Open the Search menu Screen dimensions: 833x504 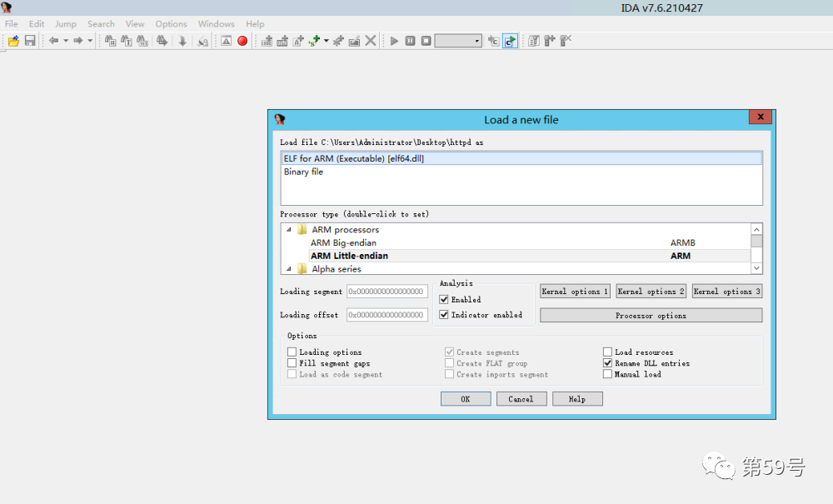click(101, 24)
